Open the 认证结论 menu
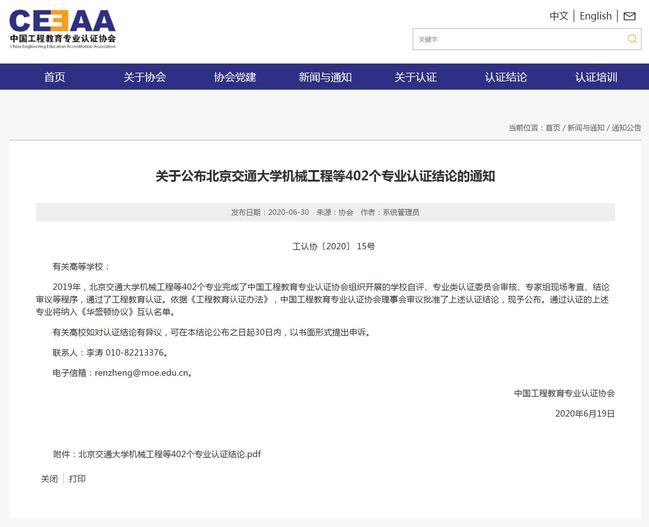The height and width of the screenshot is (527, 649). click(x=506, y=77)
